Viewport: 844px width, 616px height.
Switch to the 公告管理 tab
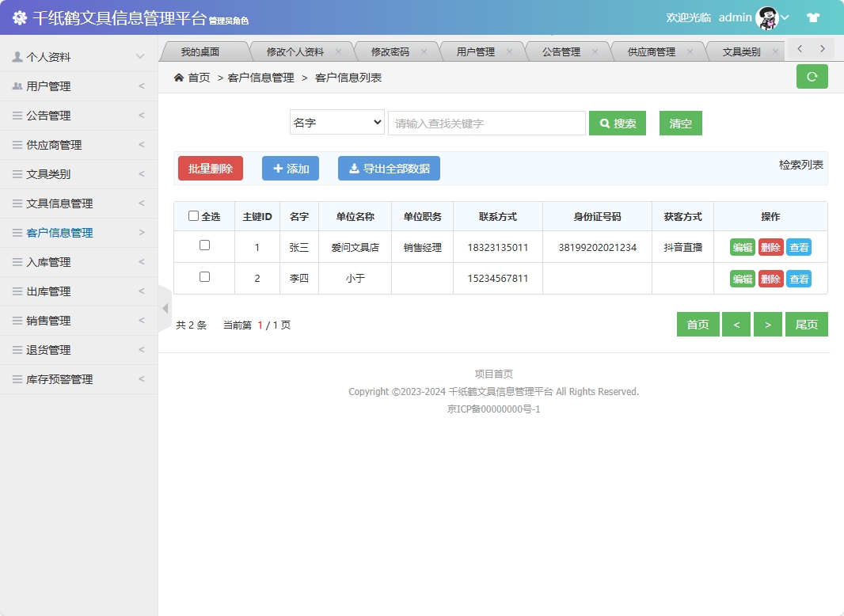(564, 50)
